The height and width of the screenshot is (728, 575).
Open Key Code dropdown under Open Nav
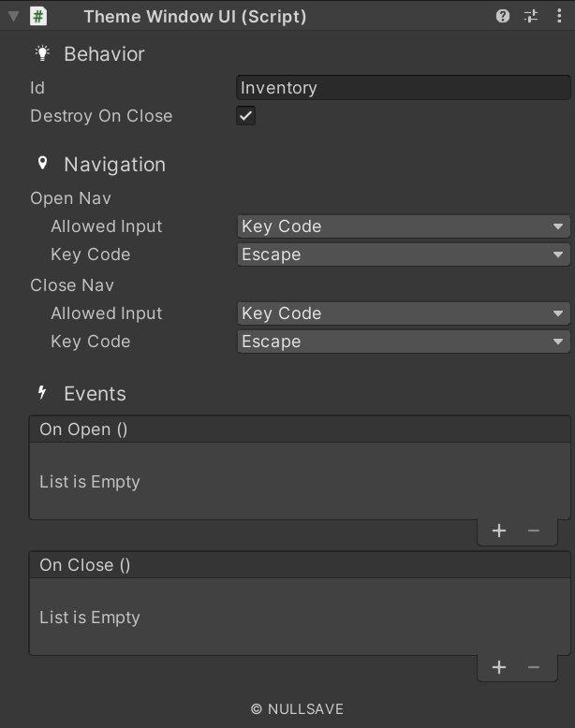pyautogui.click(x=404, y=255)
